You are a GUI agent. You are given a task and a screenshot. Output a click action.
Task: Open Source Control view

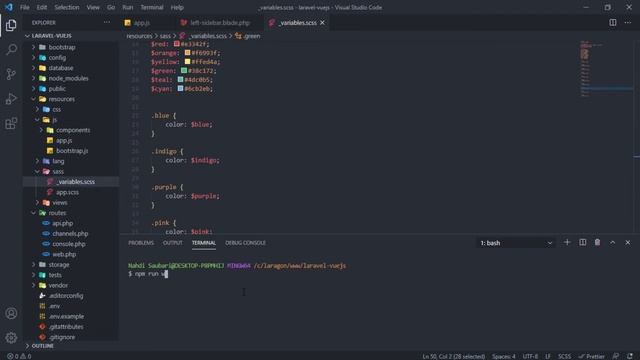11,74
